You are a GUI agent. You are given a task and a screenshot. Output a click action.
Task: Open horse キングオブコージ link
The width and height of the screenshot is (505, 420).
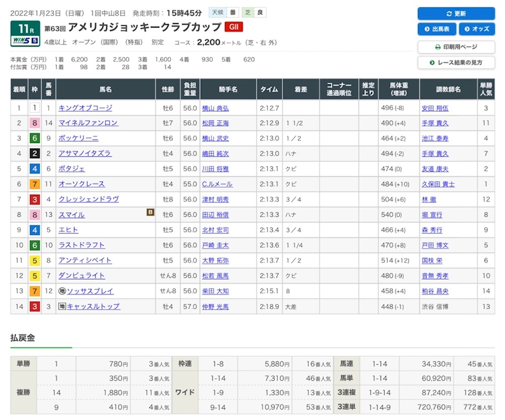point(85,108)
